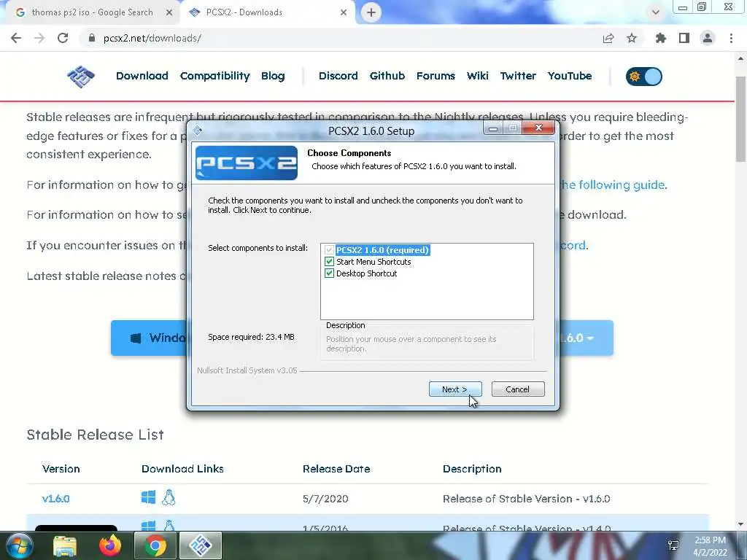Click the PCSX2 site logo

pyautogui.click(x=81, y=76)
